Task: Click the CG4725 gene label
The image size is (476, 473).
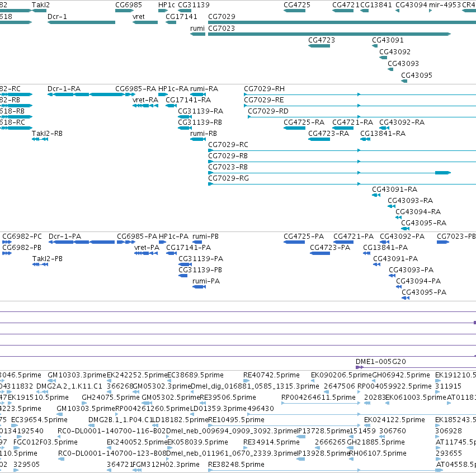Action: [297, 5]
